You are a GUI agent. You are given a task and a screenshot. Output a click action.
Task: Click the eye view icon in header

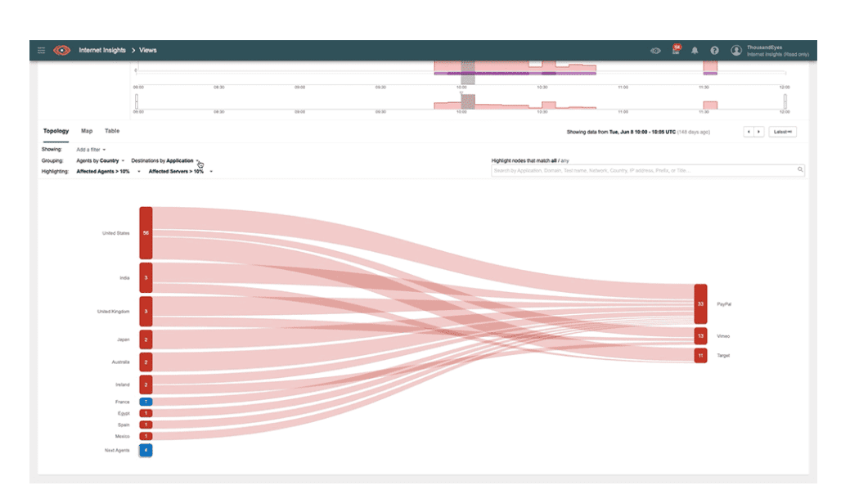pyautogui.click(x=655, y=51)
